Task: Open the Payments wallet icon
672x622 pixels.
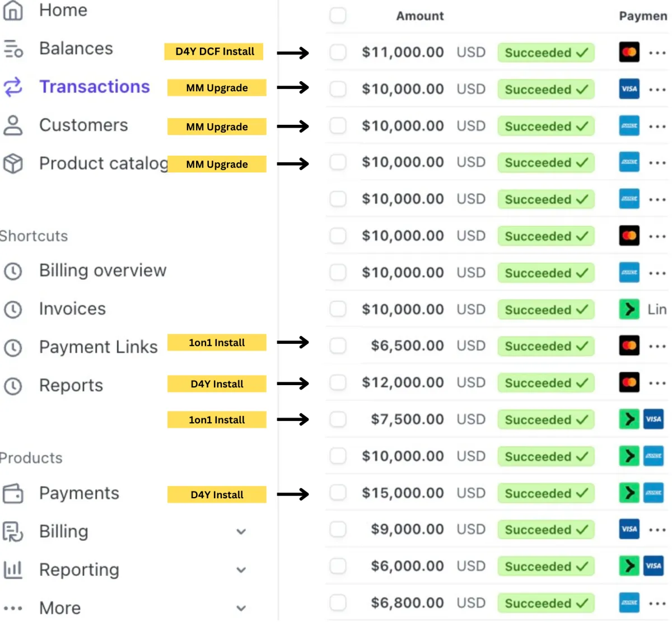Action: [x=13, y=493]
